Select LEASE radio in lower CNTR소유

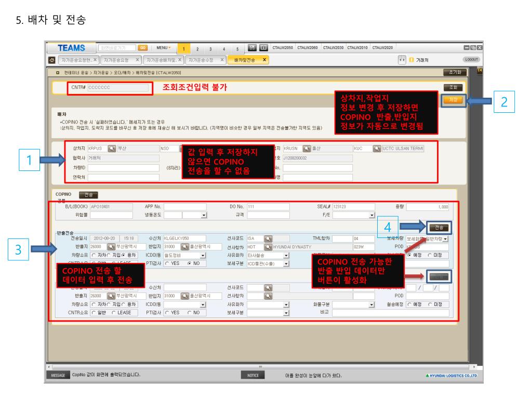114,313
